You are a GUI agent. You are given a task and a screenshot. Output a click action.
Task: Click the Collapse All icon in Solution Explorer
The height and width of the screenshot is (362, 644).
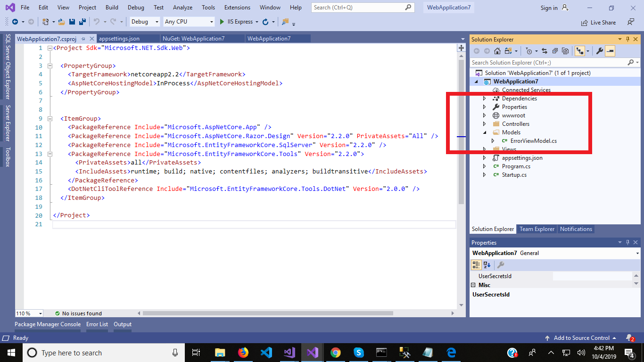pyautogui.click(x=555, y=51)
